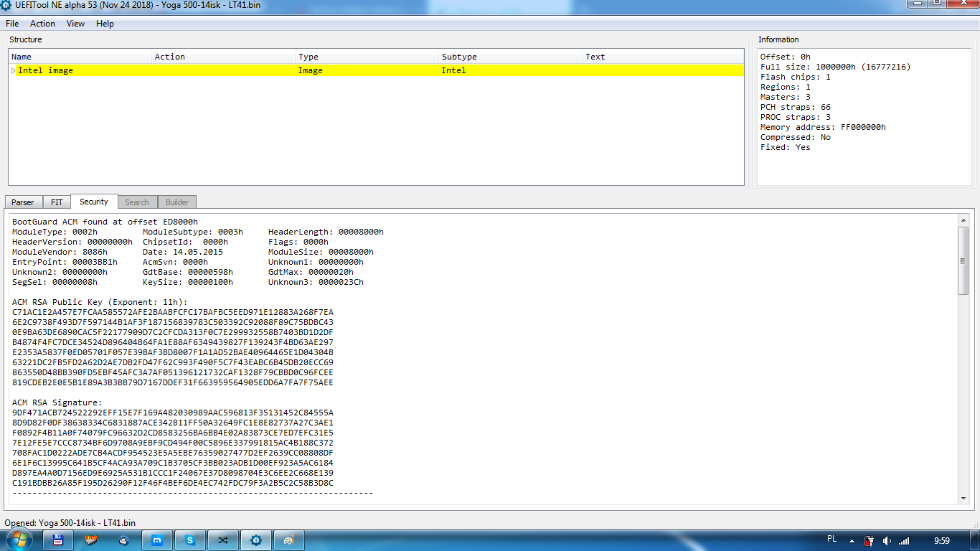This screenshot has height=551, width=980.
Task: Click 'EntryPoint: 00003BB1h' value
Action: [65, 262]
